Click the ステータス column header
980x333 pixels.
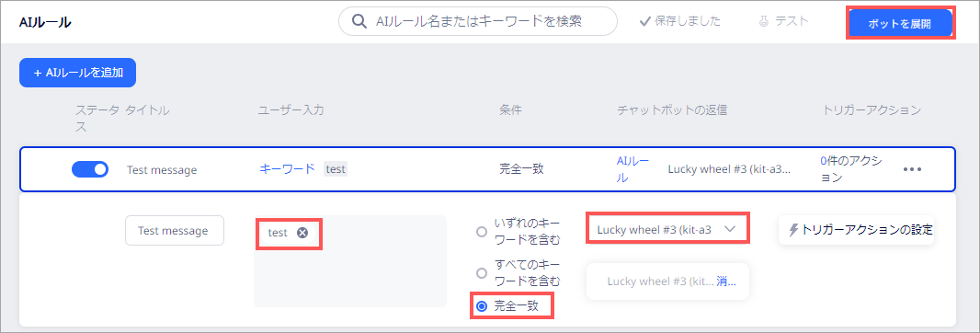97,119
